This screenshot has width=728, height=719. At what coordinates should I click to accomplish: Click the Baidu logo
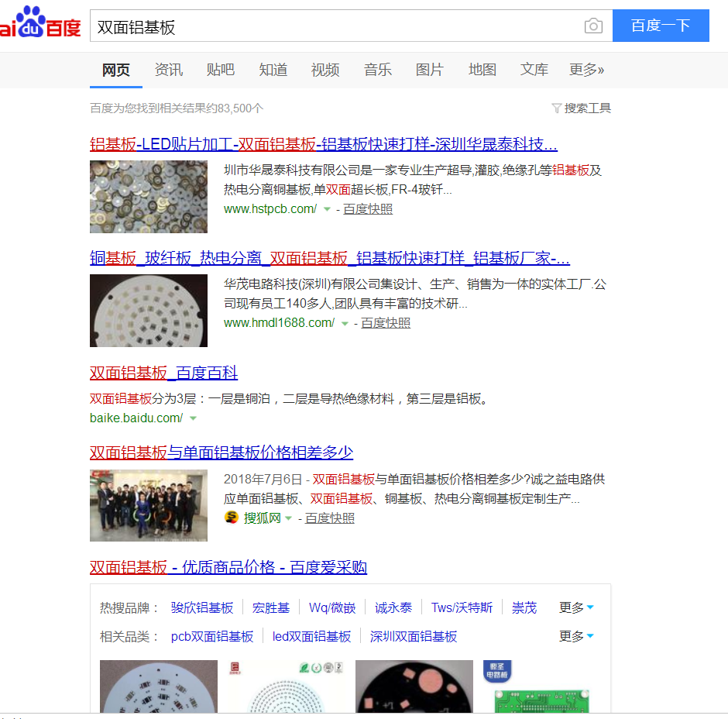[40, 22]
